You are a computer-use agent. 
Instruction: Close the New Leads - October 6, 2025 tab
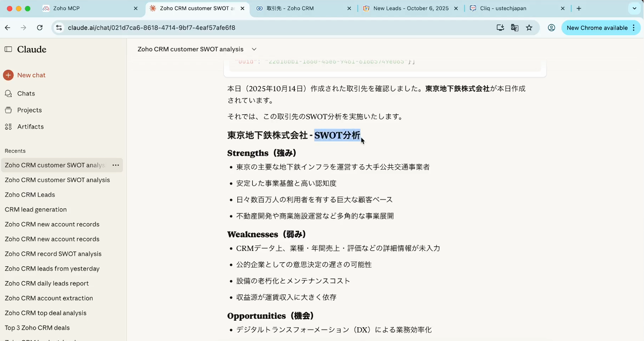(x=456, y=8)
